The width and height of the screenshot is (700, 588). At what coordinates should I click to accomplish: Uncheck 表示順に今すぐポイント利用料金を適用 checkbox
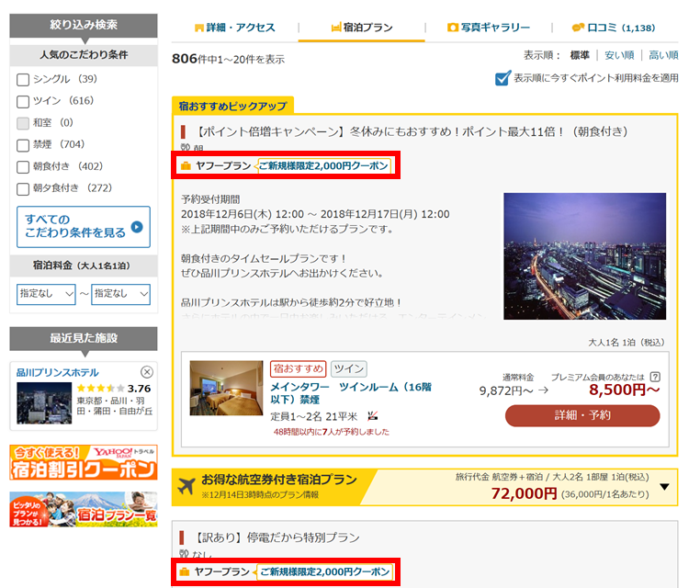pyautogui.click(x=502, y=78)
